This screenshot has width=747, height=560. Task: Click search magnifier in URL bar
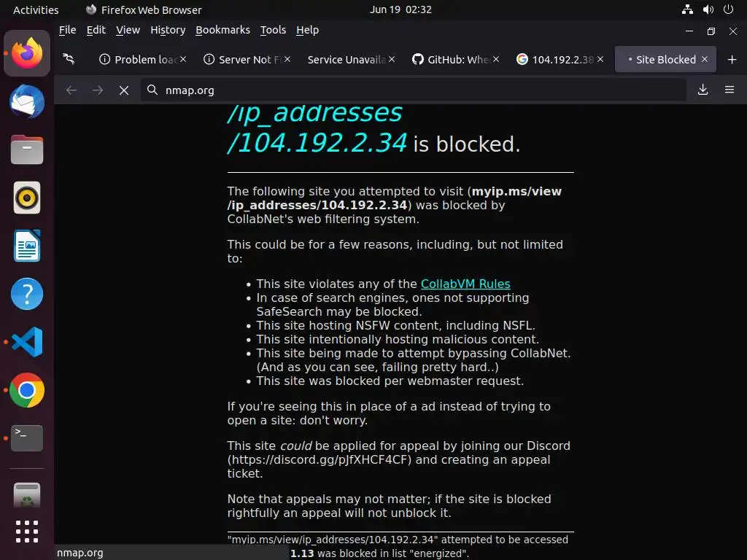152,90
